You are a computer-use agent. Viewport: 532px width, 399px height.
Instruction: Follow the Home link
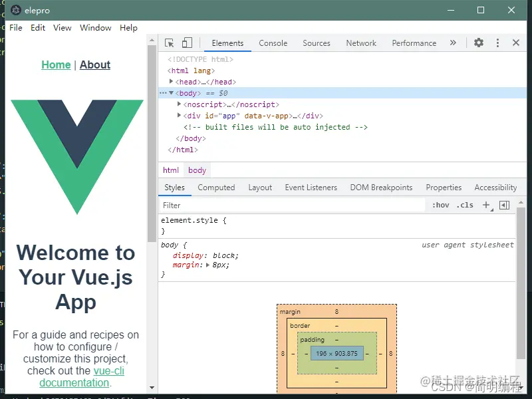pyautogui.click(x=56, y=65)
